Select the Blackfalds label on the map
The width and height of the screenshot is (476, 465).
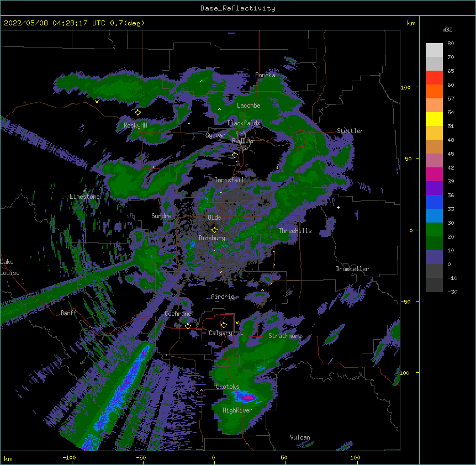(244, 123)
